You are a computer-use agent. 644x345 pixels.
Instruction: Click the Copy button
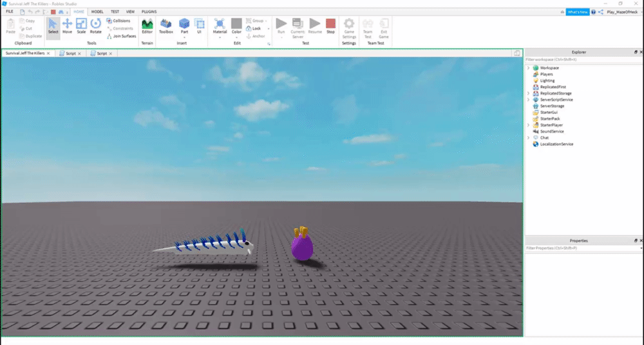(27, 21)
